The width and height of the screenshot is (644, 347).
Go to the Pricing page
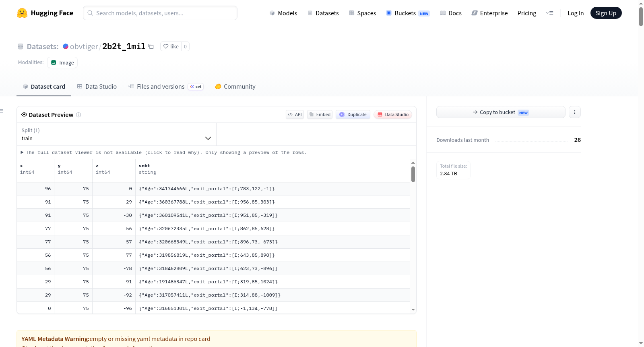[527, 13]
